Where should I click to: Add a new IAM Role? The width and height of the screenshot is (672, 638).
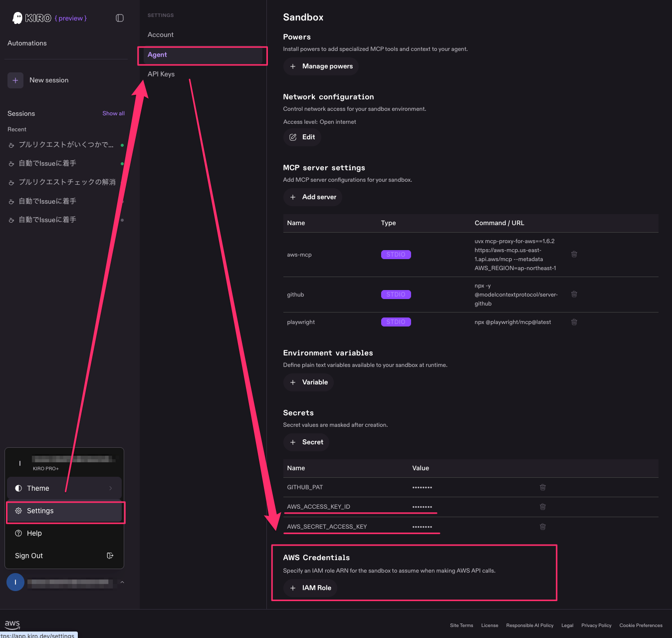(310, 588)
